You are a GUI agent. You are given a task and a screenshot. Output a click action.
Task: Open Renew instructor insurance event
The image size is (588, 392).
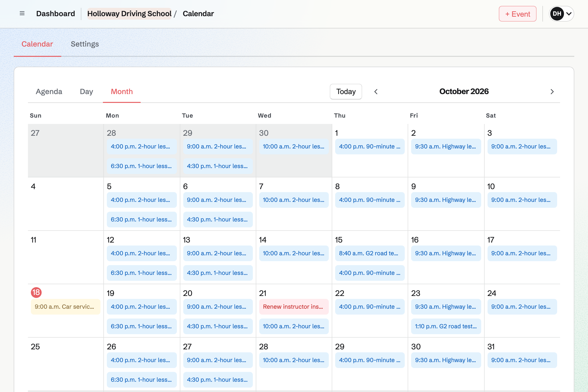coord(294,307)
